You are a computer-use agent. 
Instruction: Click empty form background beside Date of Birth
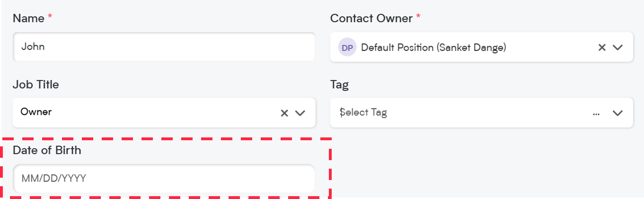click(483, 166)
